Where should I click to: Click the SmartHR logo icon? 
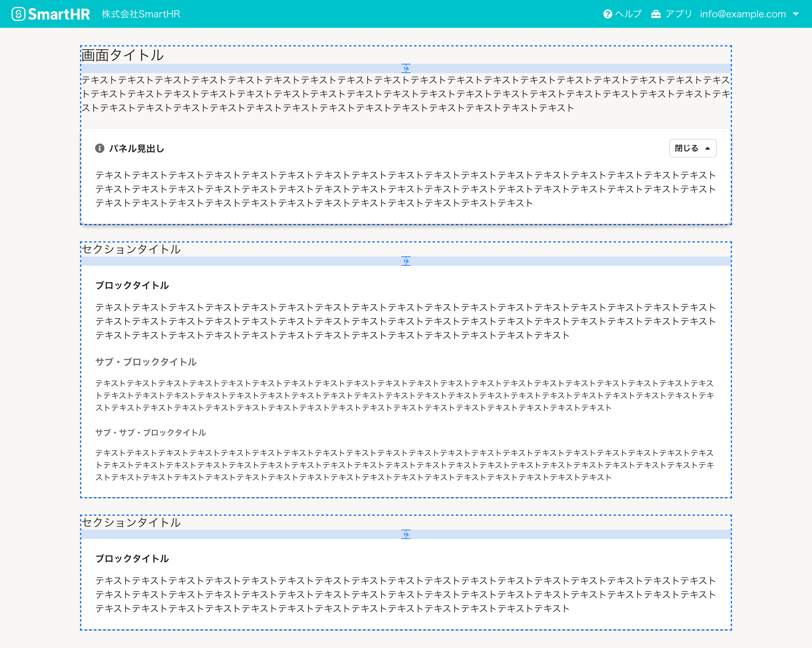click(x=18, y=14)
